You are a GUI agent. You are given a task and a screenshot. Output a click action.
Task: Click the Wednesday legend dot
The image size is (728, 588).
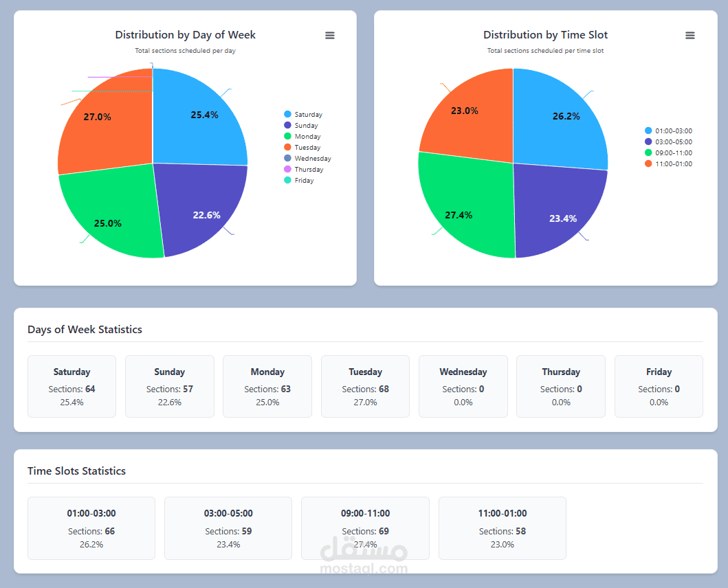pyautogui.click(x=287, y=158)
